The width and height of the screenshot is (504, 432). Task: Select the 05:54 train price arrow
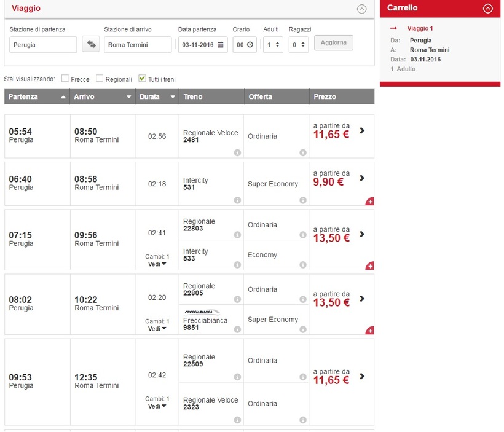(362, 130)
